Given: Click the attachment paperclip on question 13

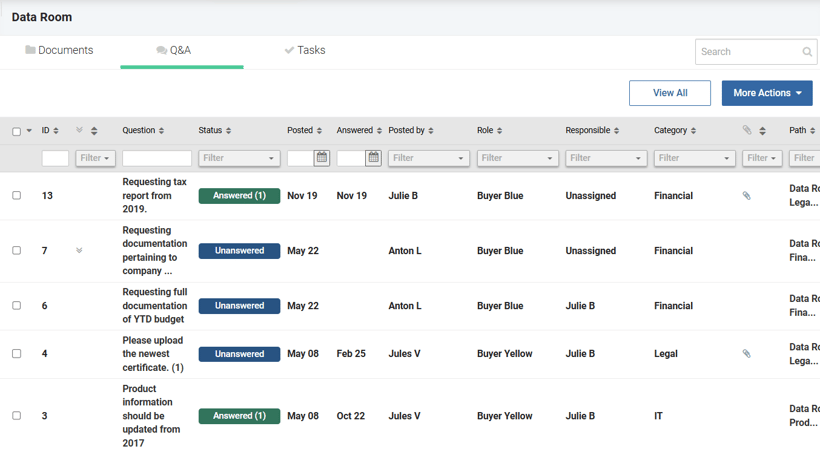Looking at the screenshot, I should 746,196.
